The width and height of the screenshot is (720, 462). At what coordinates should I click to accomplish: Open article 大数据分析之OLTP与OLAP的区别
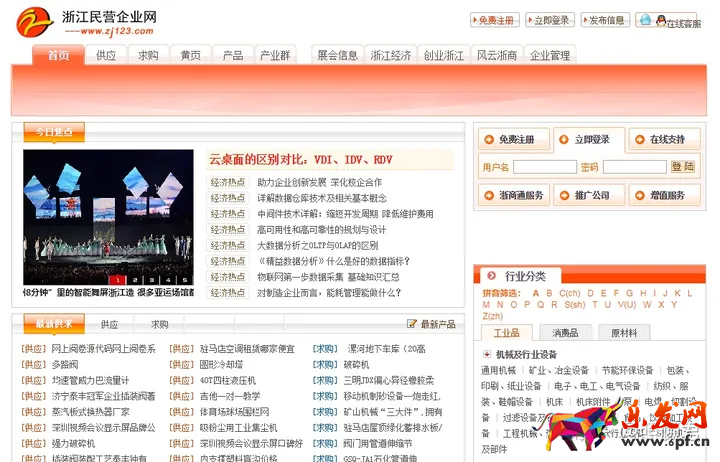(x=318, y=245)
